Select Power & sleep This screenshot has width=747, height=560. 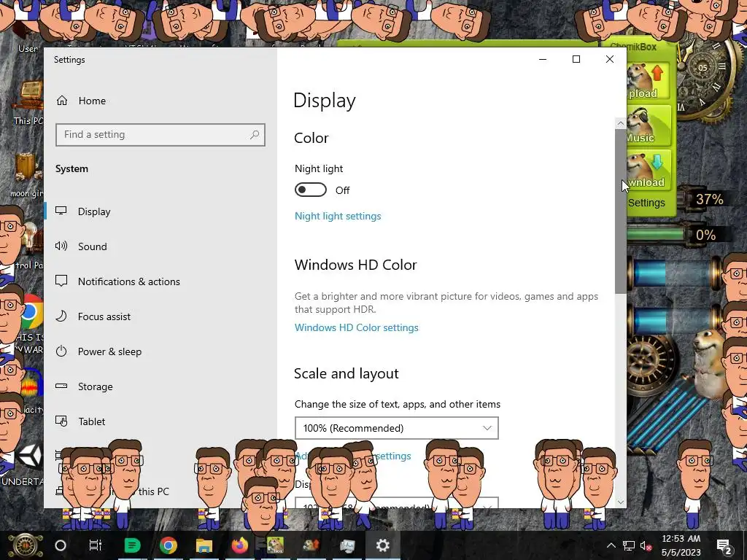[x=109, y=352]
